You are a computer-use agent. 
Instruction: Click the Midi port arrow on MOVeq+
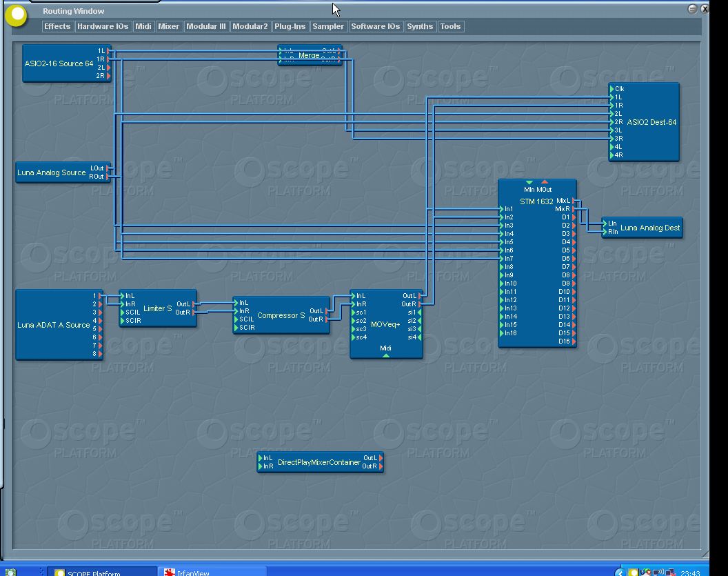coord(386,356)
